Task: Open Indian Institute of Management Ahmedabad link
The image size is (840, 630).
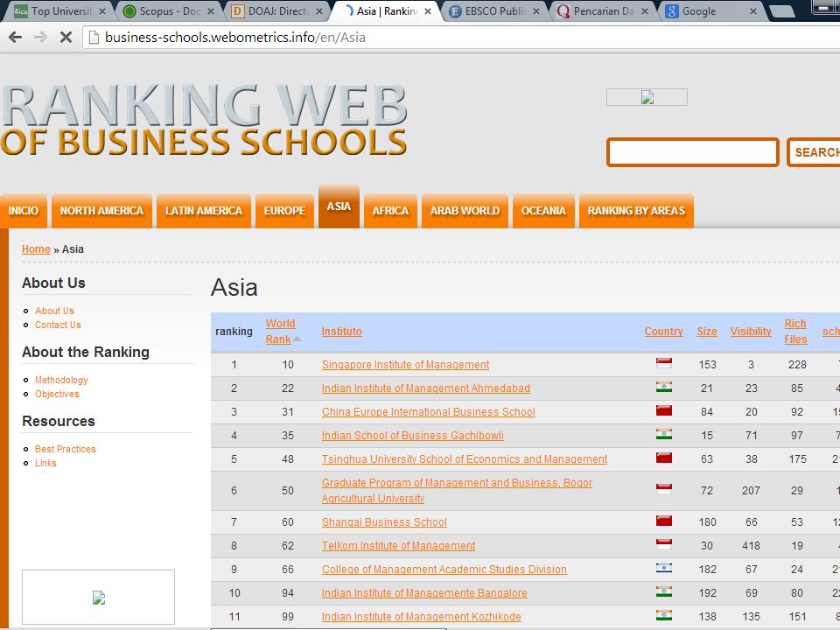Action: click(x=426, y=388)
